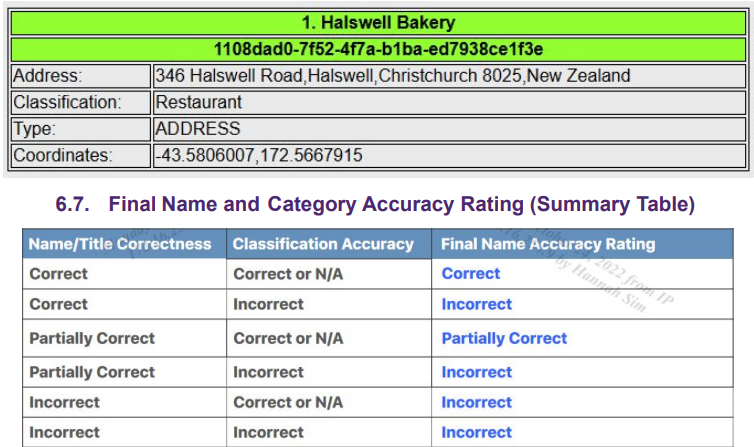
Task: Click the "Classification:" label cell
Action: tap(81, 102)
